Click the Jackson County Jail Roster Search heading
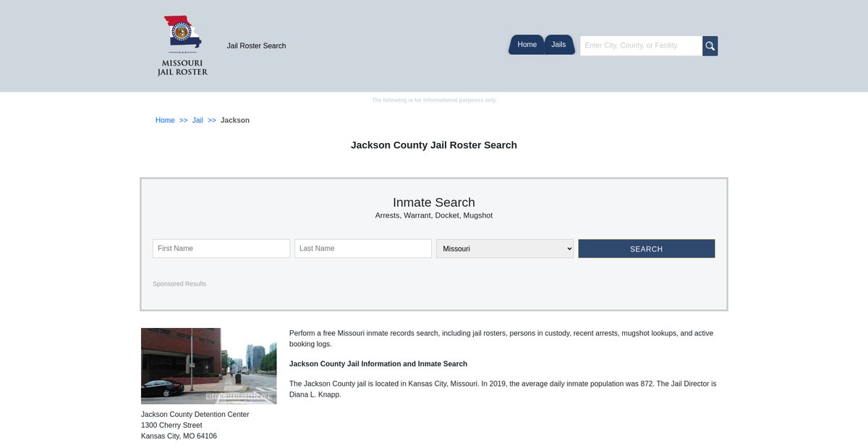The image size is (868, 448). (x=434, y=145)
